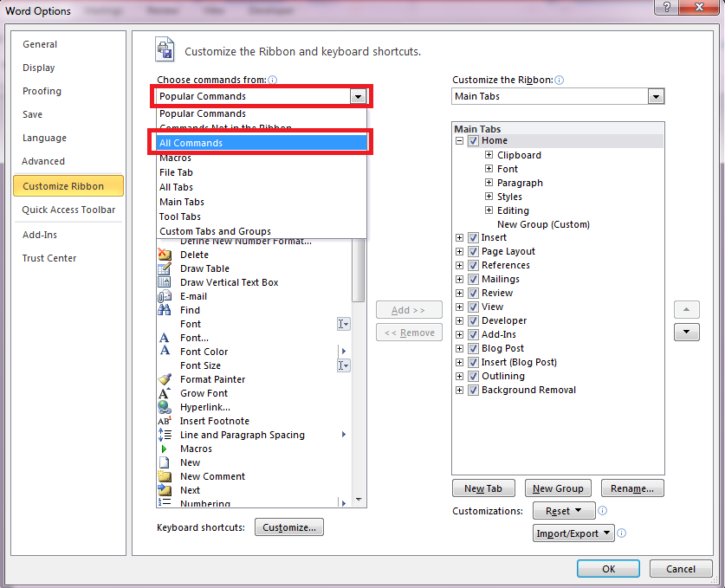Open the Reset dropdown button
725x588 pixels.
click(563, 511)
